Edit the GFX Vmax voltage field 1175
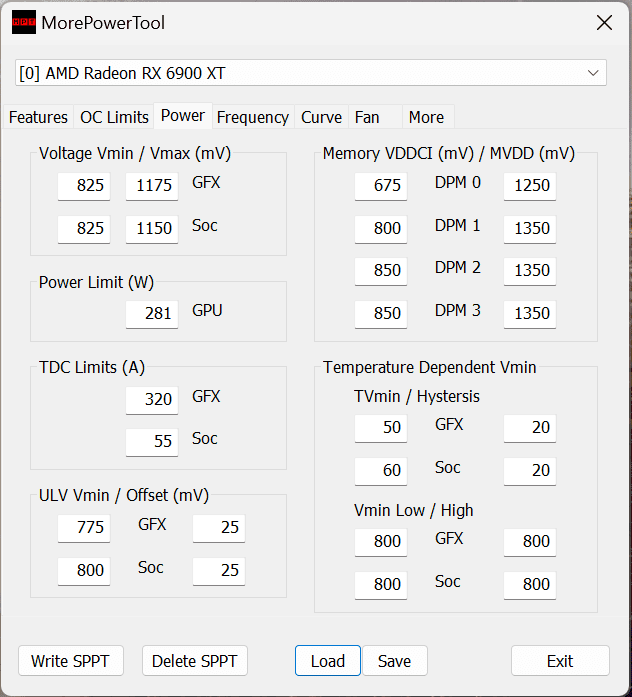Image resolution: width=632 pixels, height=697 pixels. pyautogui.click(x=152, y=186)
